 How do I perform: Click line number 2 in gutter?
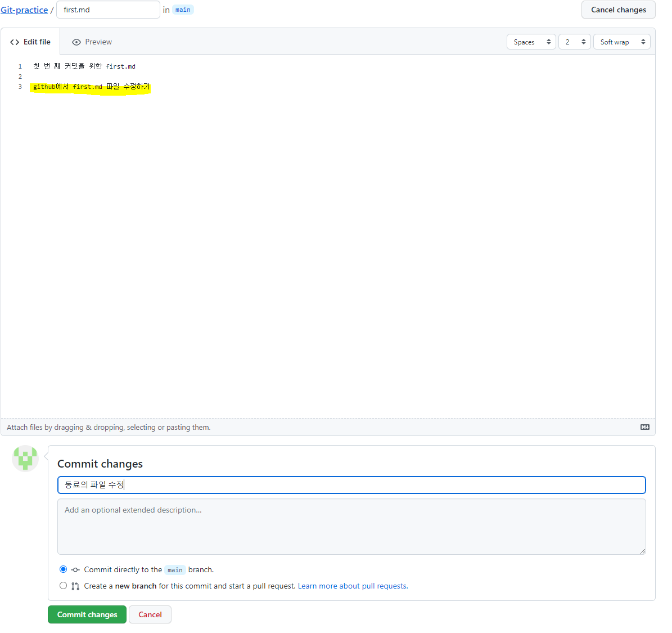(20, 77)
